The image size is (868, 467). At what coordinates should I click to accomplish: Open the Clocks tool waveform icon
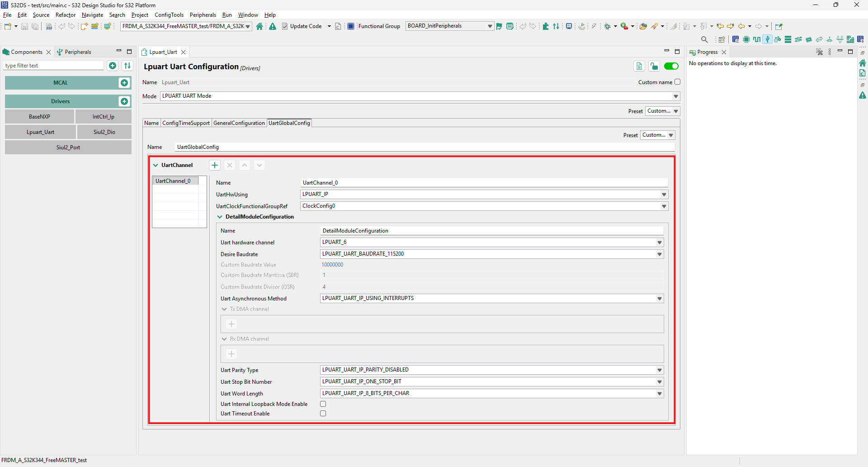click(x=757, y=39)
